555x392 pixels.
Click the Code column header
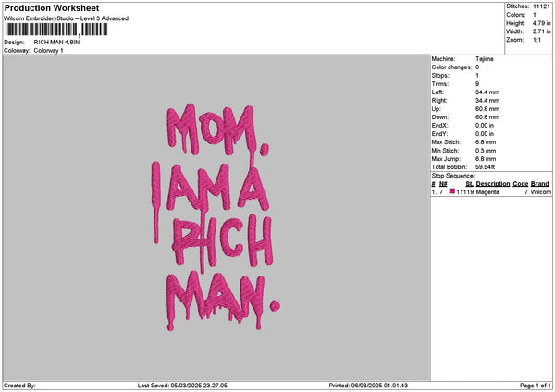click(x=520, y=184)
